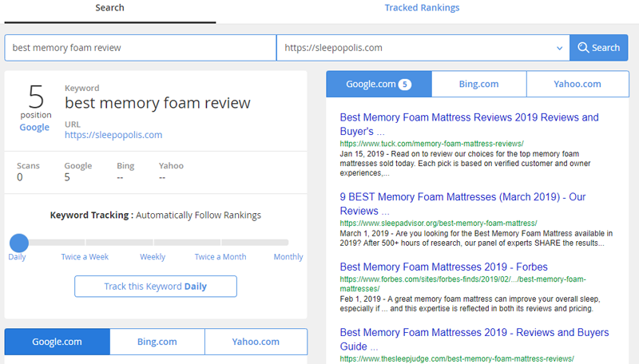Open the sleepopolis.com URL link
Viewport: 639px width, 364px height.
click(113, 135)
